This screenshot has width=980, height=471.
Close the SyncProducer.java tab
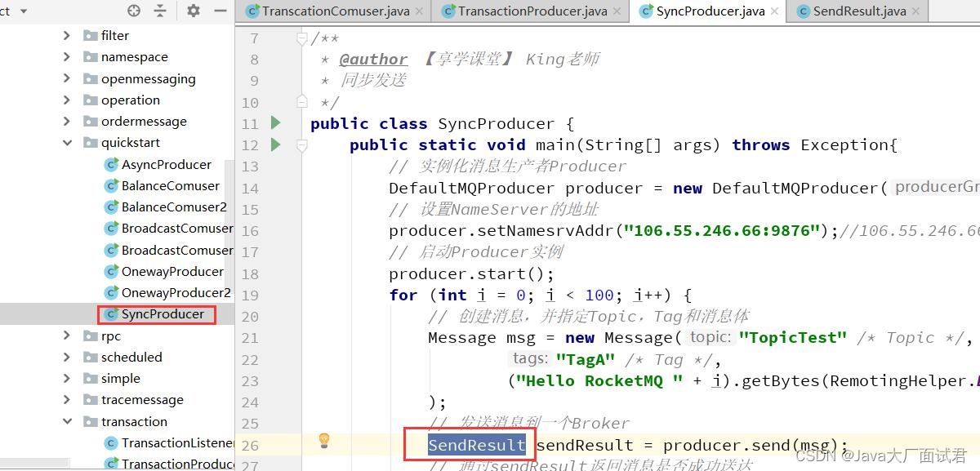(775, 12)
